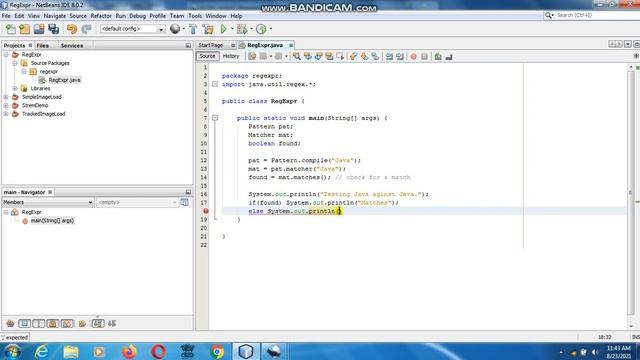
Task: Click the Find Next Occurrence icon
Action: coord(318,56)
